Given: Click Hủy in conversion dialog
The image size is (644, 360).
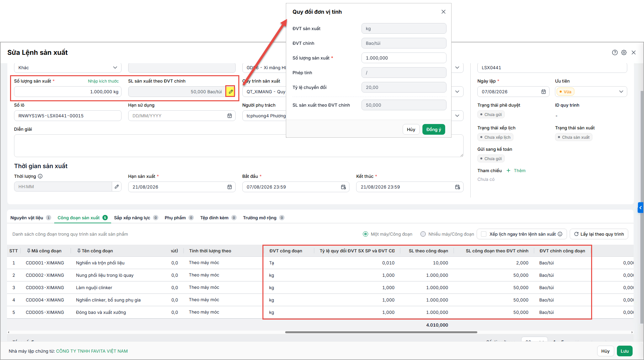Looking at the screenshot, I should tap(411, 129).
